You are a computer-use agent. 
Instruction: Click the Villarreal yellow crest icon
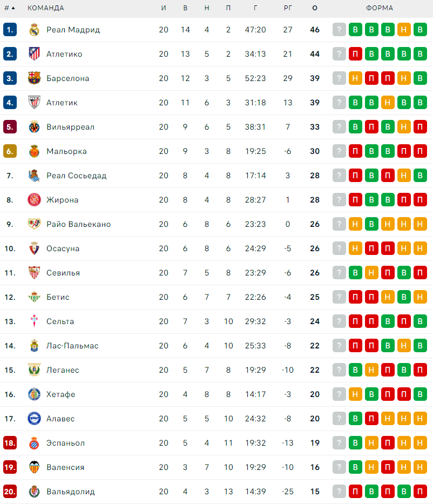[x=34, y=127]
